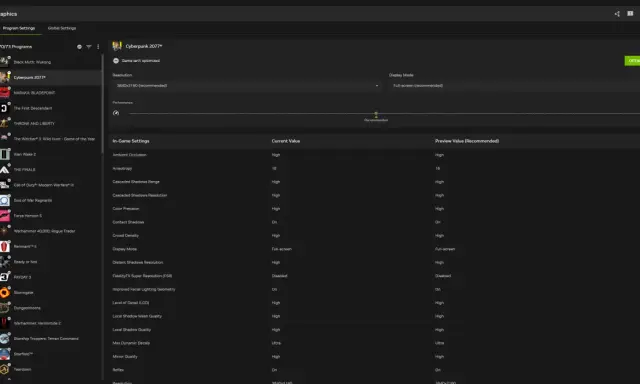The image size is (640, 384).
Task: Click the Cyberpunk 2077 icon in detail header
Action: [x=117, y=46]
